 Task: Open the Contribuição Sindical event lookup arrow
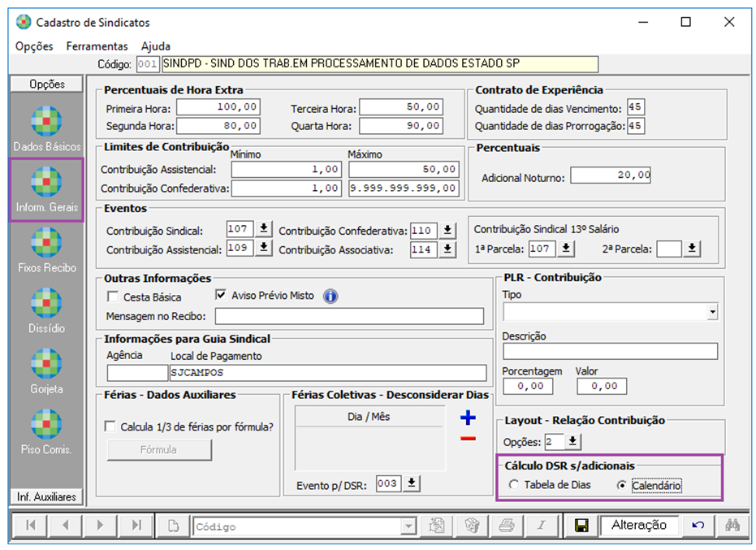pyautogui.click(x=264, y=228)
